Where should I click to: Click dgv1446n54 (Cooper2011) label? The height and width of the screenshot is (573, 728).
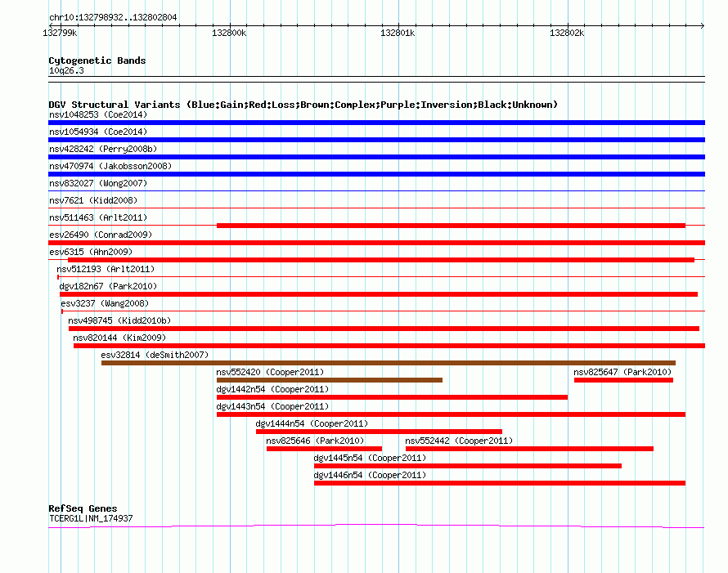tap(370, 475)
